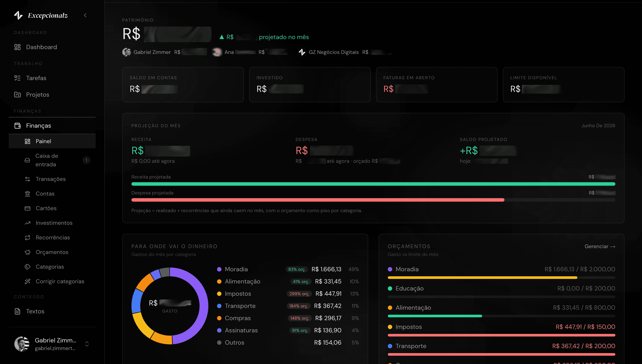Image resolution: width=642 pixels, height=364 pixels.
Task: Expand the Finanças menu section
Action: pos(52,125)
